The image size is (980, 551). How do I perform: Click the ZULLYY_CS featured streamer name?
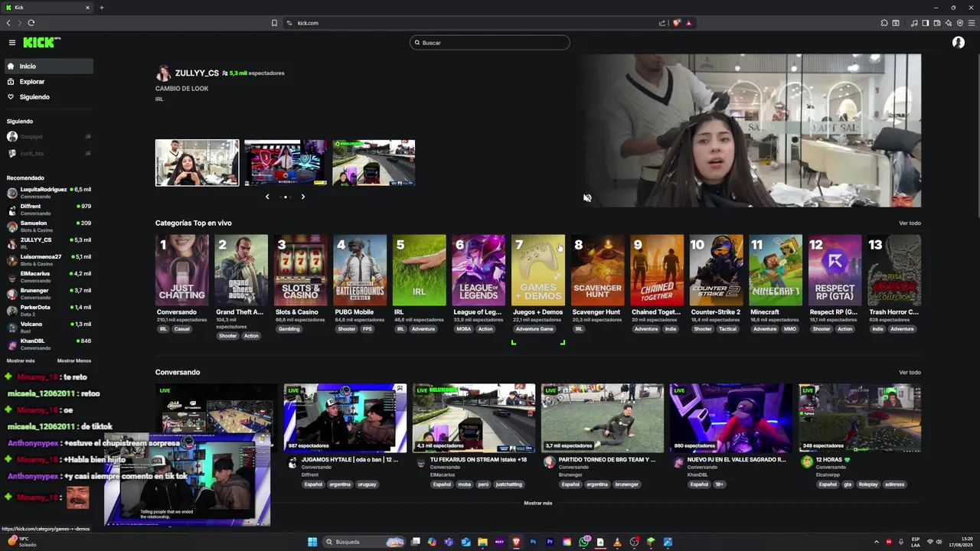pyautogui.click(x=197, y=73)
